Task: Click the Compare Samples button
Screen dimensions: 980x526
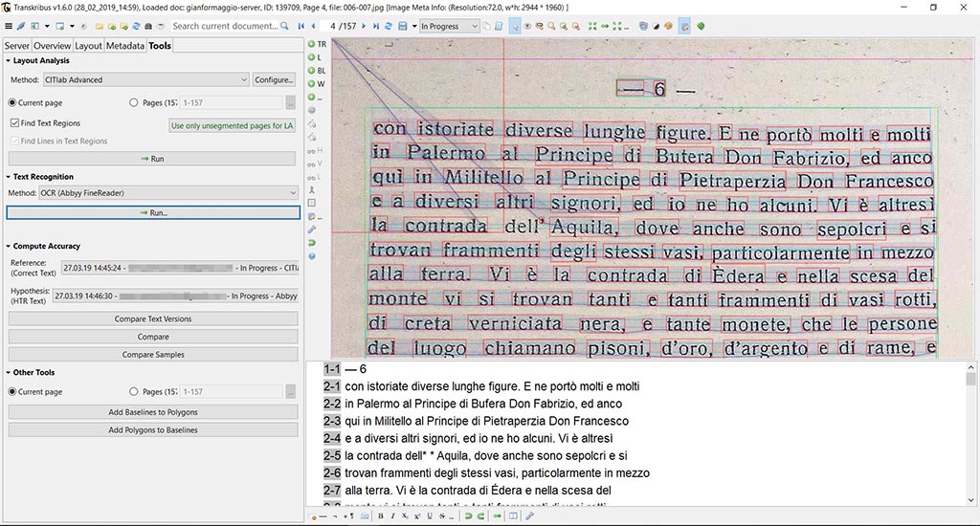Action: pyautogui.click(x=153, y=354)
